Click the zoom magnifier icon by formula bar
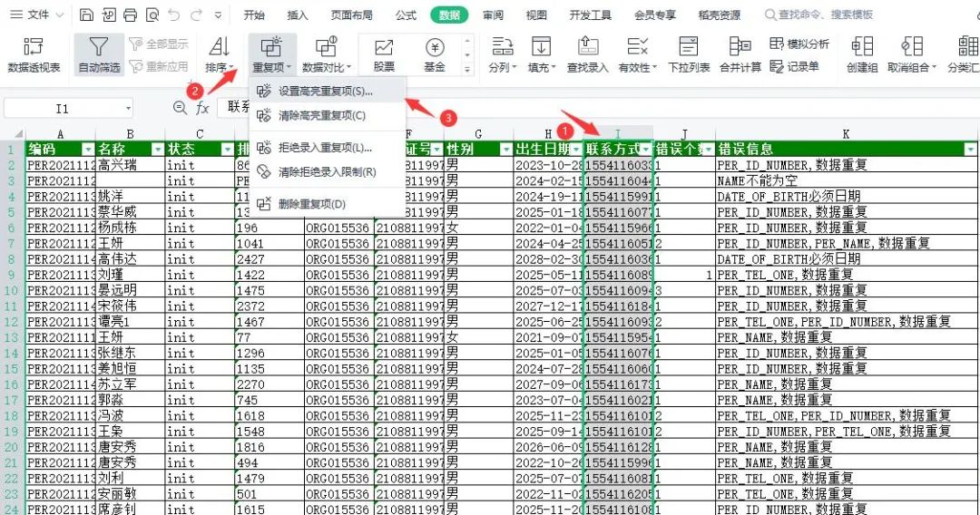The height and width of the screenshot is (515, 980). 180,108
